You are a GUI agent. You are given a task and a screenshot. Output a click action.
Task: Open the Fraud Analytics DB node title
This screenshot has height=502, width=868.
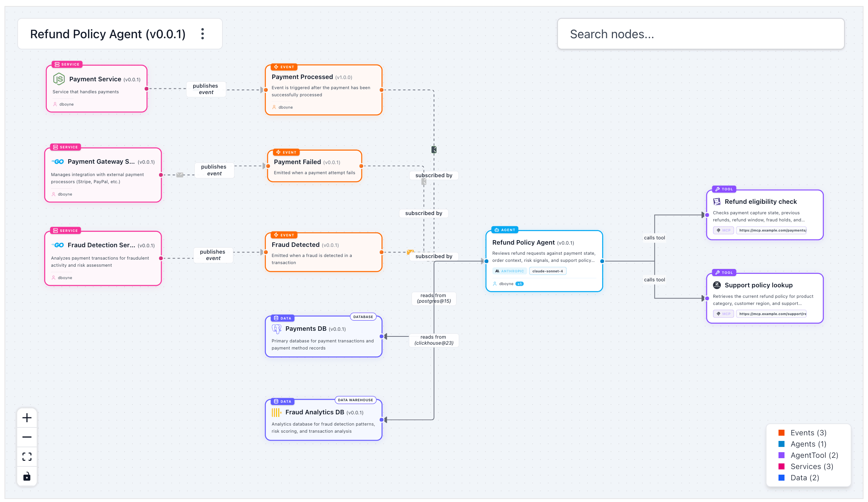point(315,412)
